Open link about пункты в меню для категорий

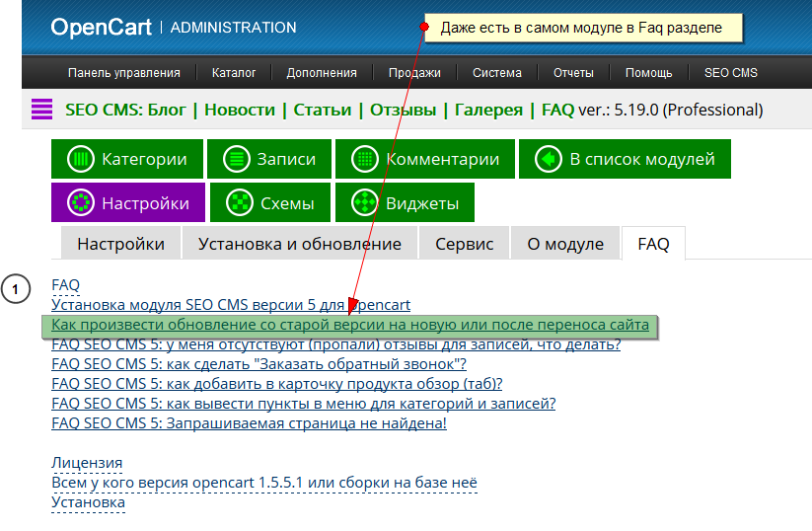tap(304, 404)
